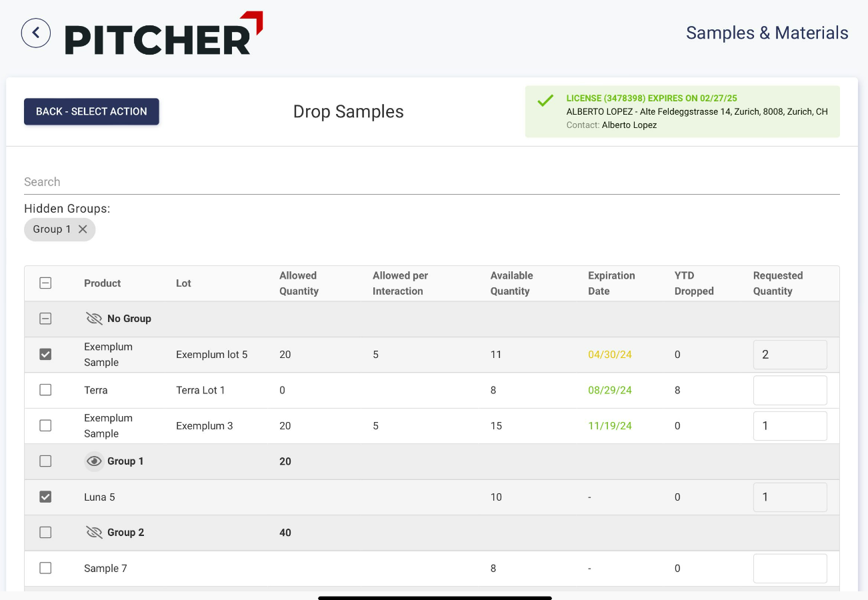Select the Group 2 header checkbox
868x600 pixels.
pyautogui.click(x=45, y=533)
